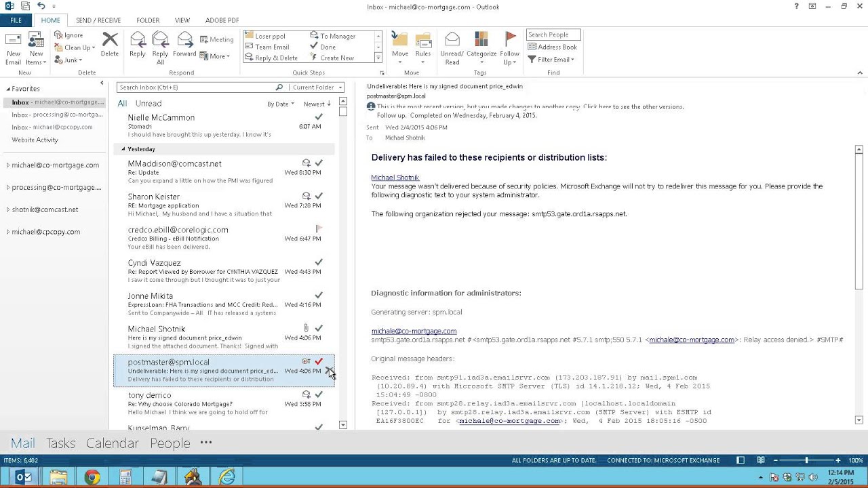Collapse the Favorites section
The height and width of the screenshot is (488, 868).
point(8,89)
